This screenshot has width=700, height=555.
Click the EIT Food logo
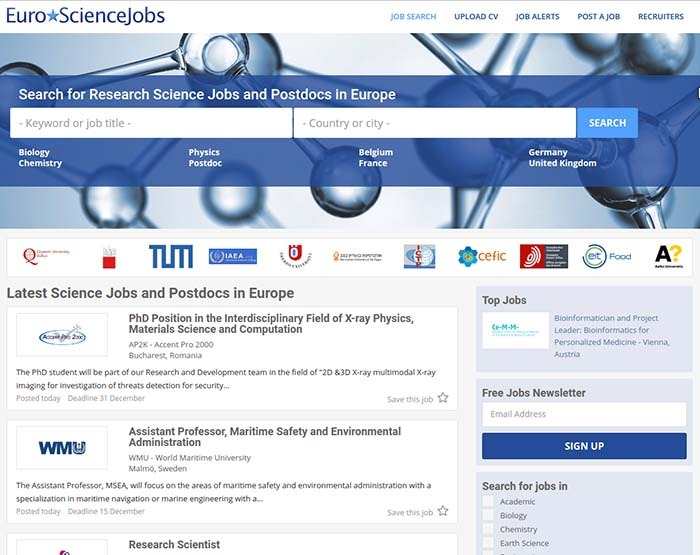(607, 256)
